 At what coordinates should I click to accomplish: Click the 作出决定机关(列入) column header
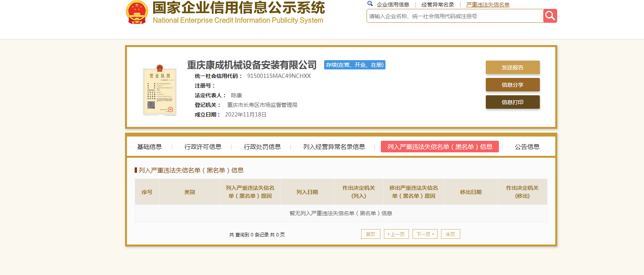point(358,192)
